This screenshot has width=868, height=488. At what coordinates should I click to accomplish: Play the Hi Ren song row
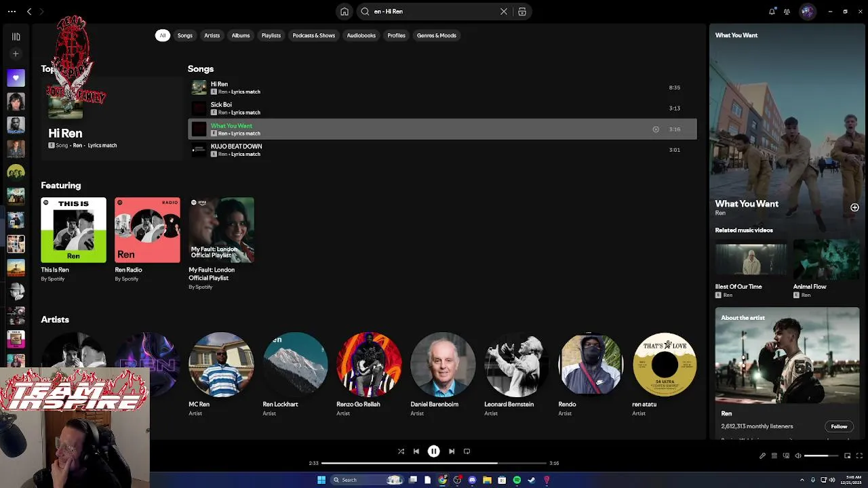pyautogui.click(x=442, y=87)
